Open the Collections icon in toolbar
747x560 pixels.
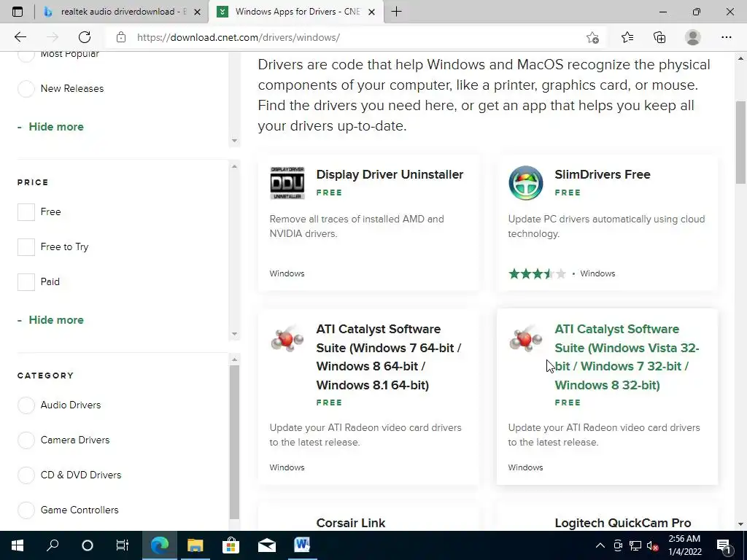coord(659,37)
